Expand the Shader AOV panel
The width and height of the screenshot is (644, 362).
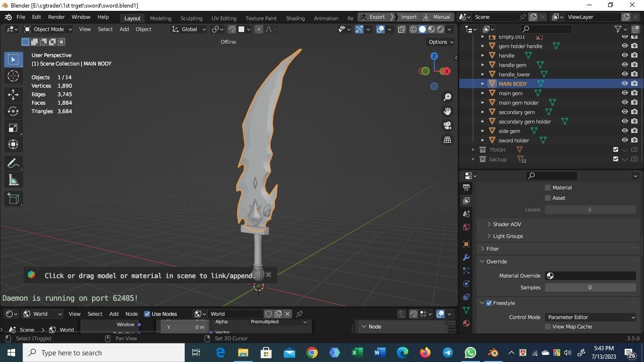tap(489, 224)
